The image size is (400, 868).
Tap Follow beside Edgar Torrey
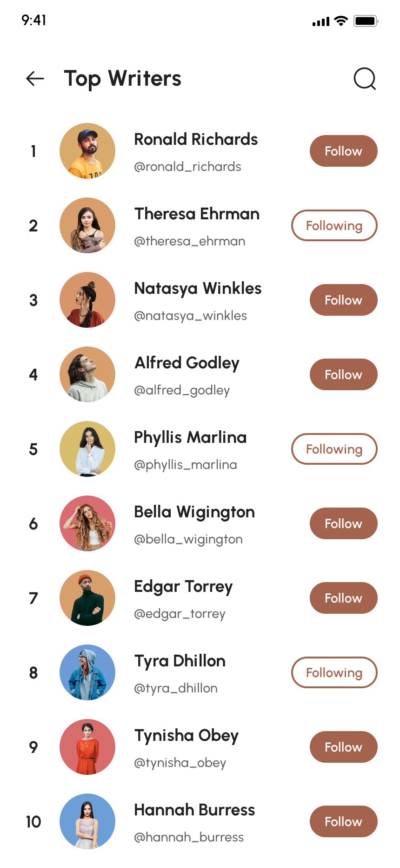[343, 598]
